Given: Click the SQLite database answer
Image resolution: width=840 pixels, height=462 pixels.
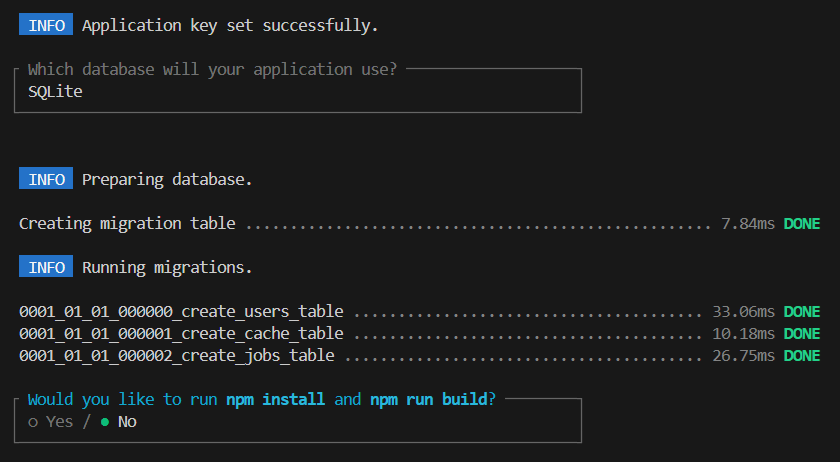Looking at the screenshot, I should [55, 90].
